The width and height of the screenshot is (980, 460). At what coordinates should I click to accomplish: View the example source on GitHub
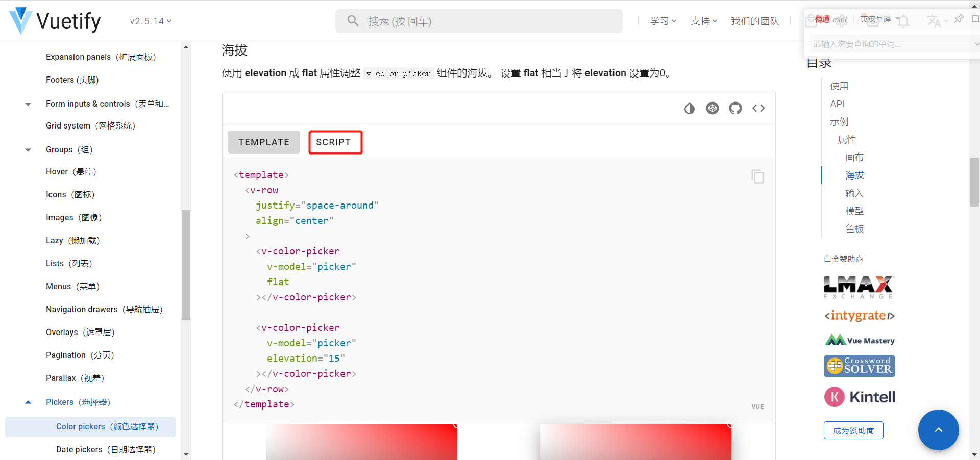point(736,108)
